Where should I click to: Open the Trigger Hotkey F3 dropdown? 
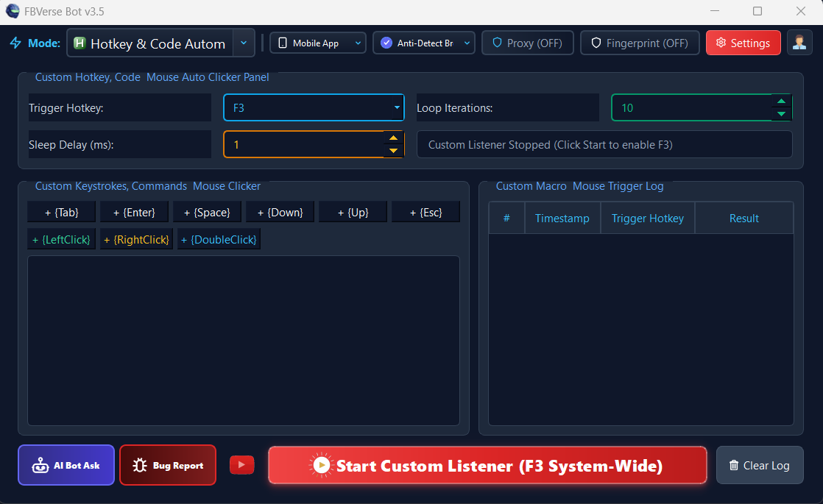pos(314,107)
